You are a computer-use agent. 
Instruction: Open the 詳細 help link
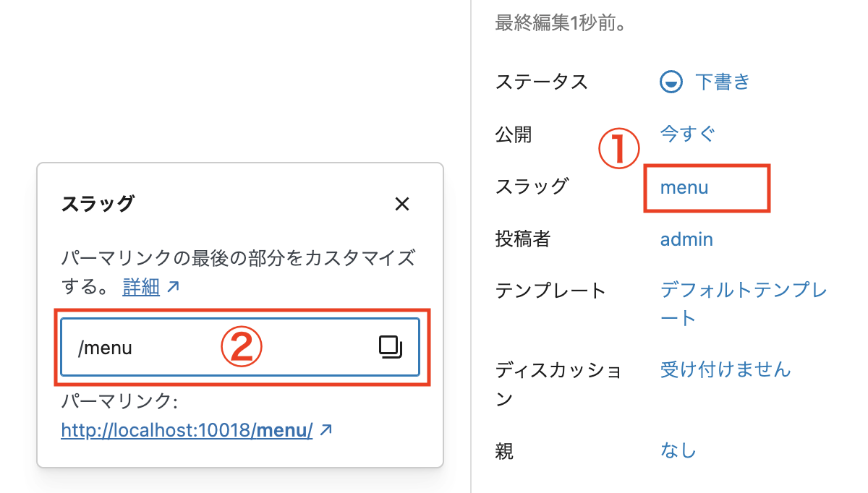click(140, 287)
